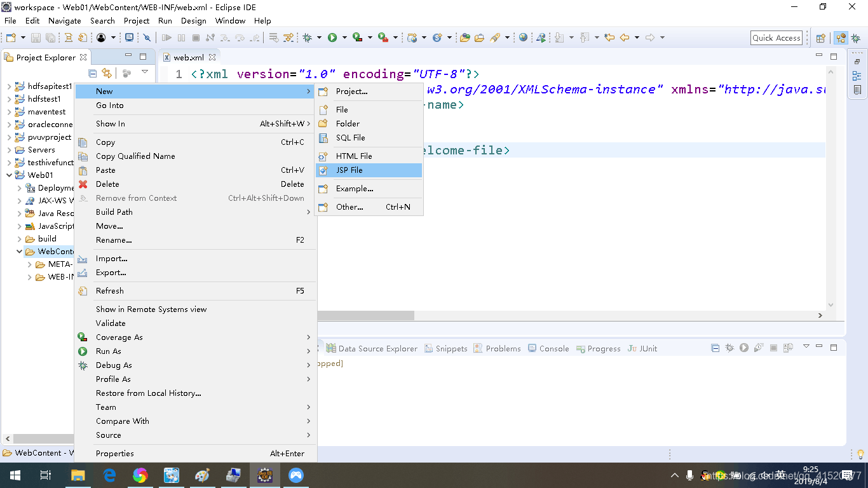Switch to Data Source Explorer tab
This screenshot has width=868, height=488.
pyautogui.click(x=372, y=348)
